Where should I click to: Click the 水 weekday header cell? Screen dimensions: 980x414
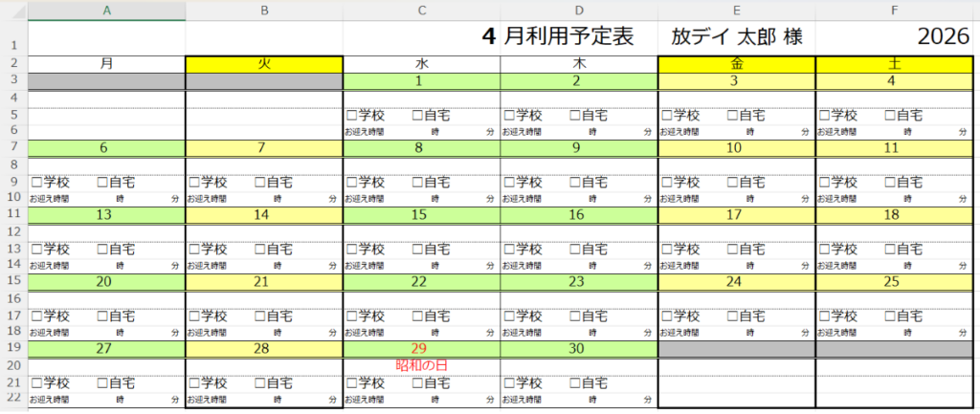(x=422, y=64)
